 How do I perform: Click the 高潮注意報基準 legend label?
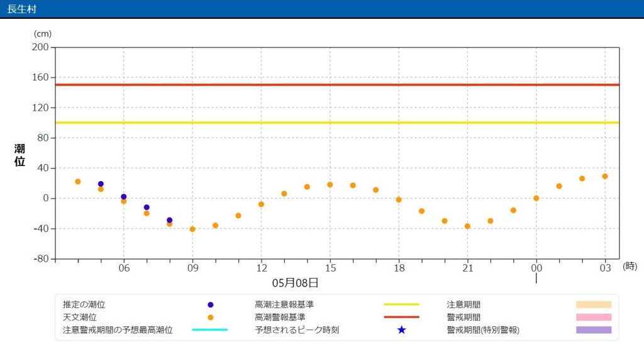[x=284, y=304]
